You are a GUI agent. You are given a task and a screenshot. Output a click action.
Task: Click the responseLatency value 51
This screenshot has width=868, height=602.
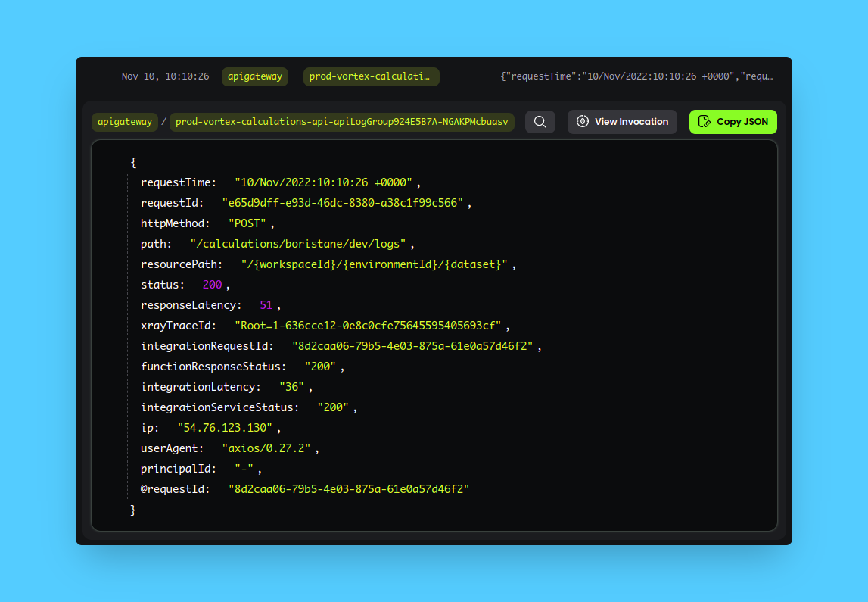pyautogui.click(x=266, y=305)
